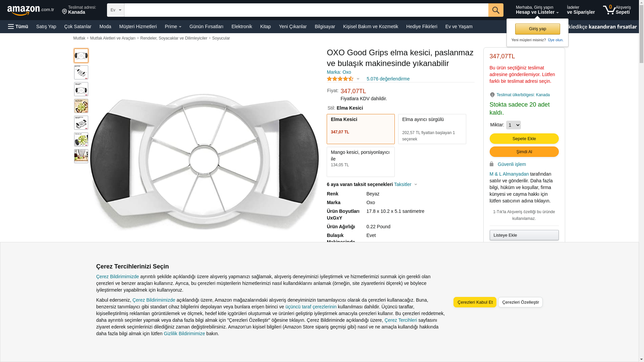
Task: Click the Sepete Ekle button
Action: click(x=524, y=138)
